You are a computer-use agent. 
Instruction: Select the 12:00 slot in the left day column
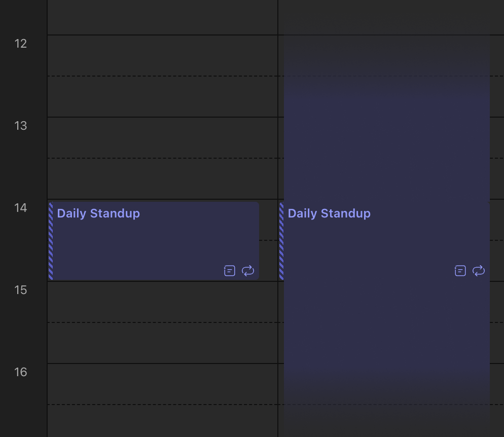coord(162,56)
